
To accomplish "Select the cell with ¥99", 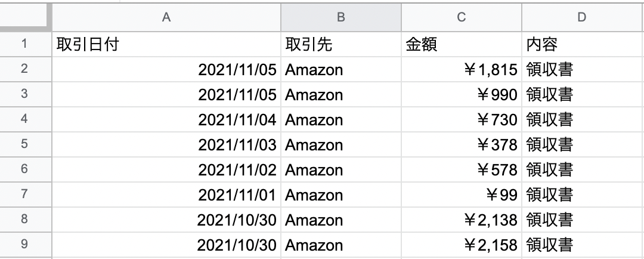I will coord(461,195).
